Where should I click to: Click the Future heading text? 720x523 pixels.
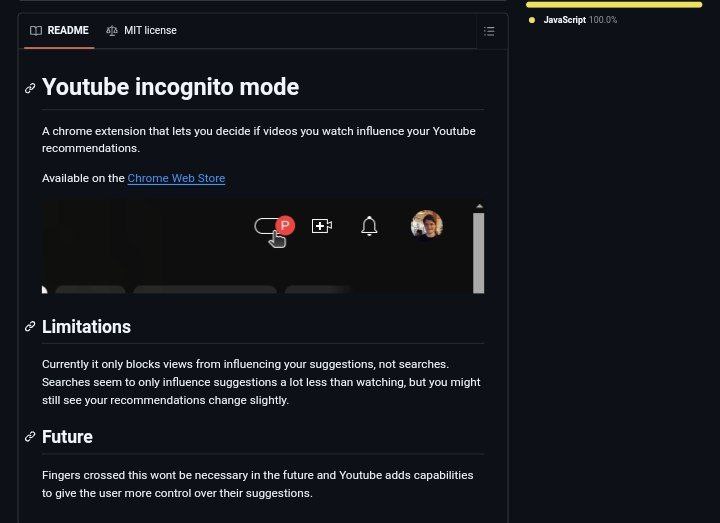click(67, 437)
